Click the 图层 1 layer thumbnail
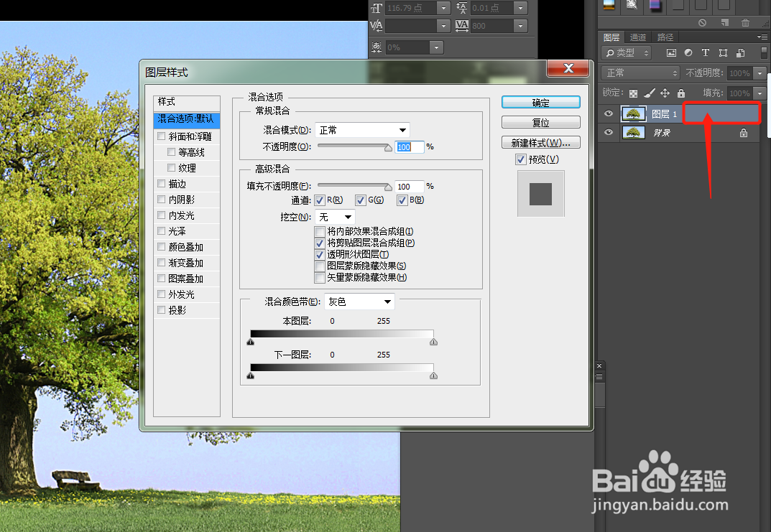 click(633, 113)
